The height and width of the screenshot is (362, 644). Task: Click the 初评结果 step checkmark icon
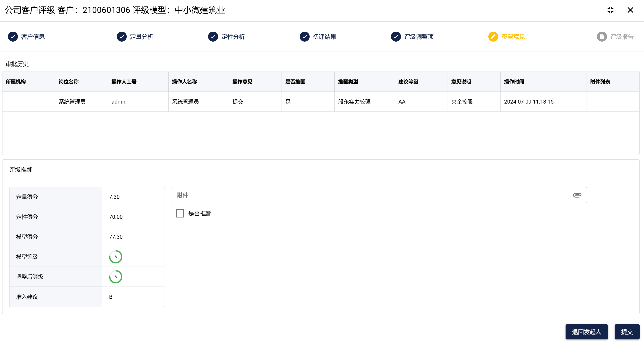[304, 37]
